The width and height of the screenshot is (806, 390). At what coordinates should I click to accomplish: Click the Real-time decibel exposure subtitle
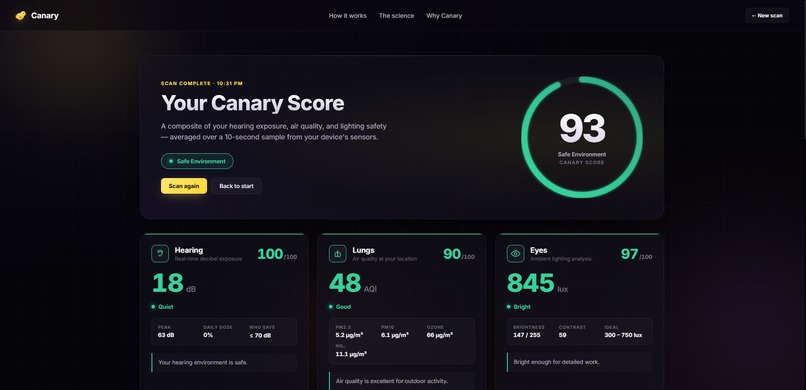[208, 259]
